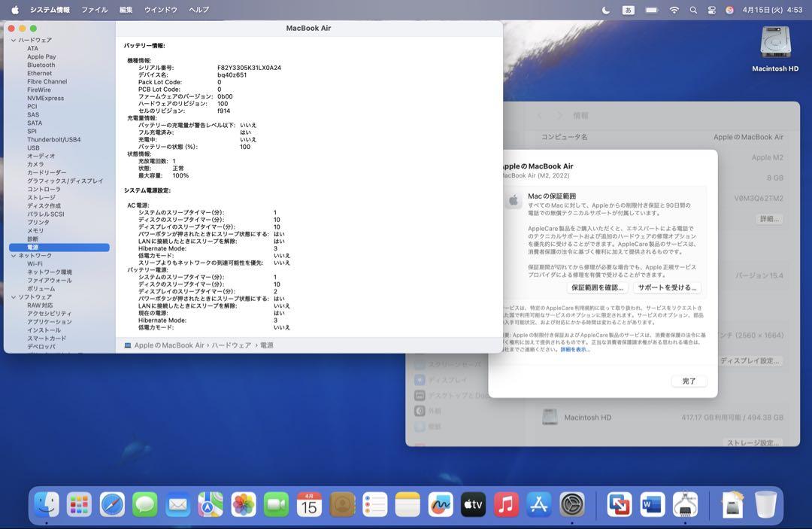
Task: Select Bluetooth in the hardware list
Action: point(41,65)
